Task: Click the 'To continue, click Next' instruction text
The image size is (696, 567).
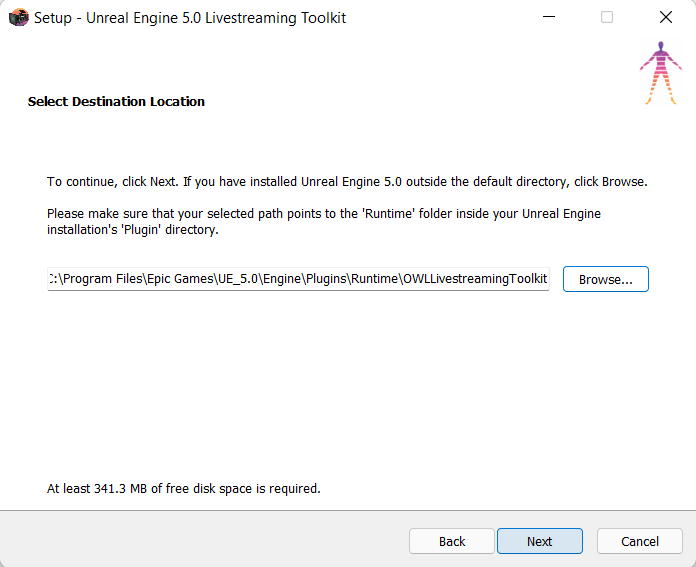Action: coord(347,182)
